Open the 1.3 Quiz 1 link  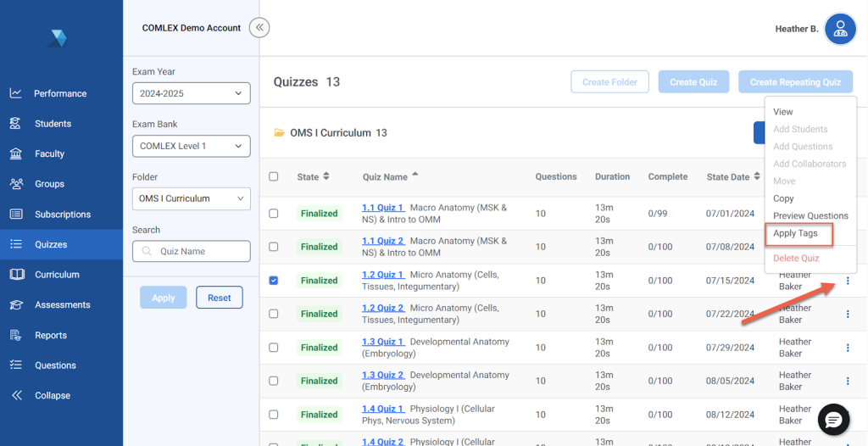point(382,342)
